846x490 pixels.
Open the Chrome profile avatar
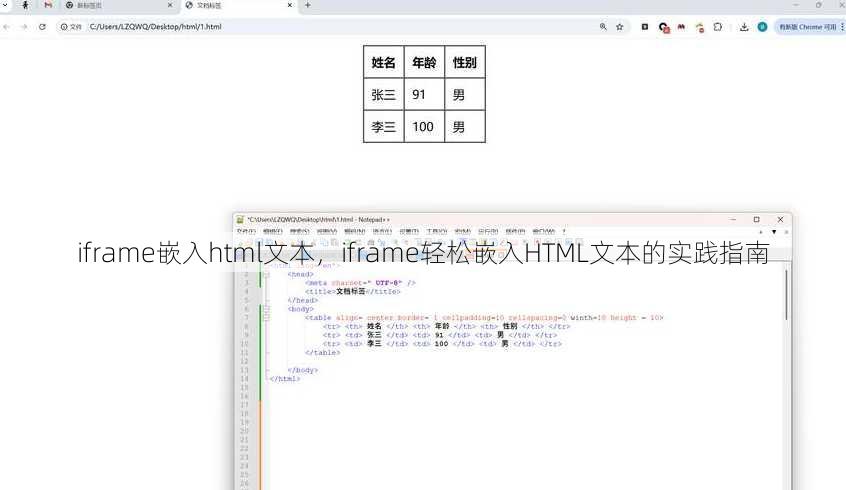762,26
